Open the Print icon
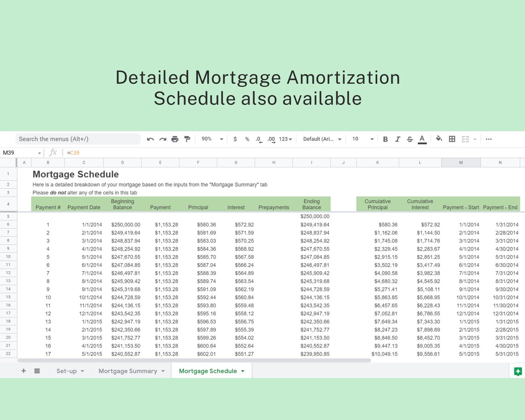This screenshot has width=525, height=420. coord(175,139)
